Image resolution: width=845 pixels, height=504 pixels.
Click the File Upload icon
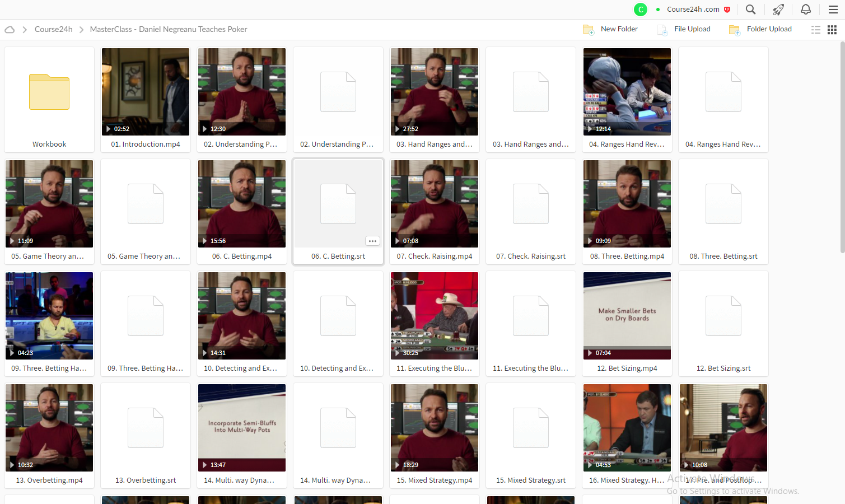(x=662, y=30)
